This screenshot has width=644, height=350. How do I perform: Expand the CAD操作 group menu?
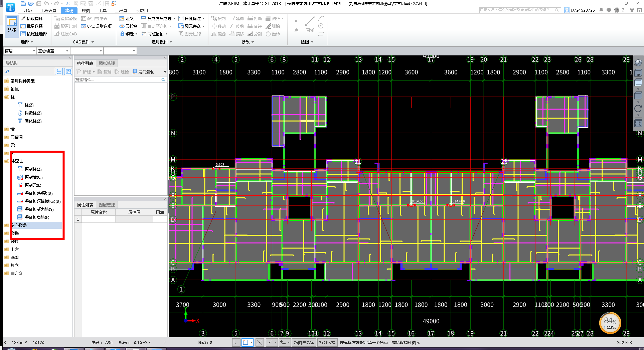coord(84,42)
